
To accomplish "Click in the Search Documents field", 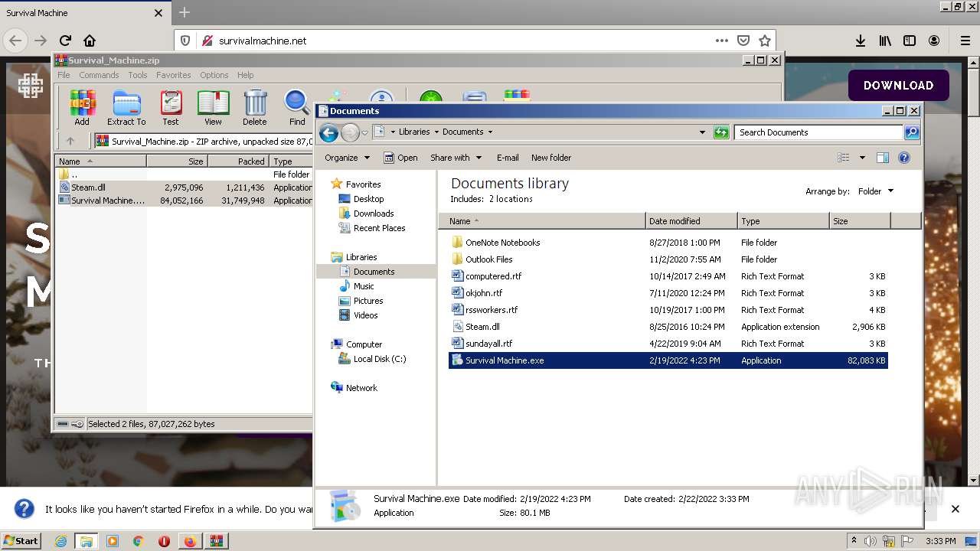I will [818, 132].
